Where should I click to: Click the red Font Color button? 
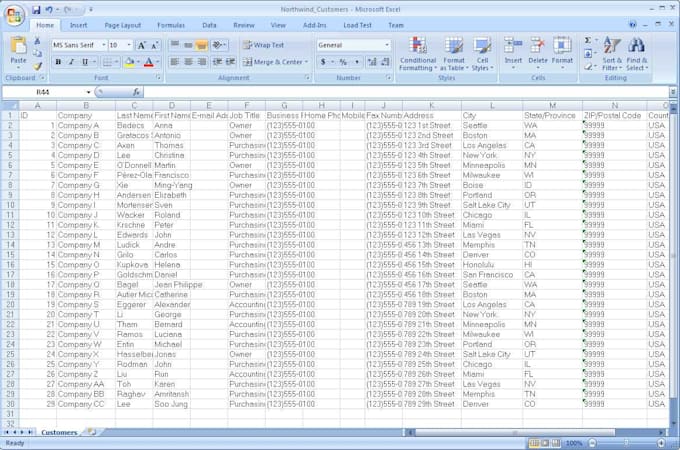click(148, 62)
